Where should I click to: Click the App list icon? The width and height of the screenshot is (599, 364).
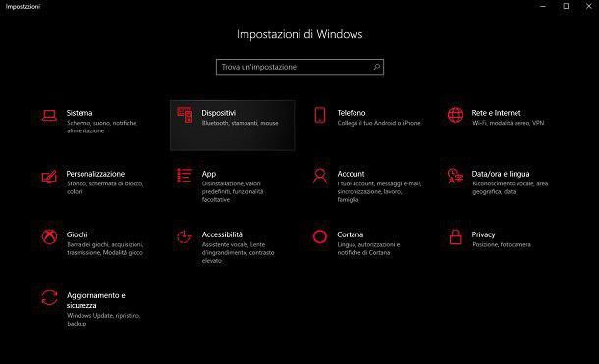pyautogui.click(x=185, y=176)
